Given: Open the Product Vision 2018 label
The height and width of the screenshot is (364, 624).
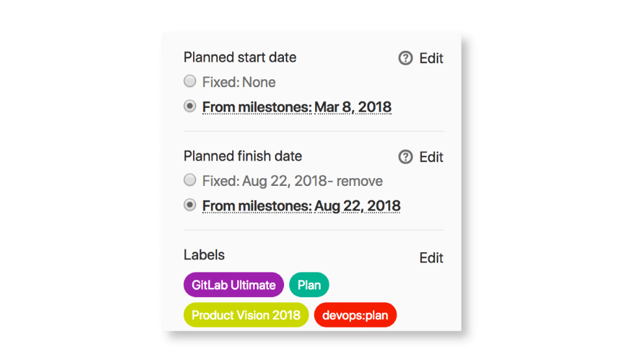Looking at the screenshot, I should coord(246,315).
